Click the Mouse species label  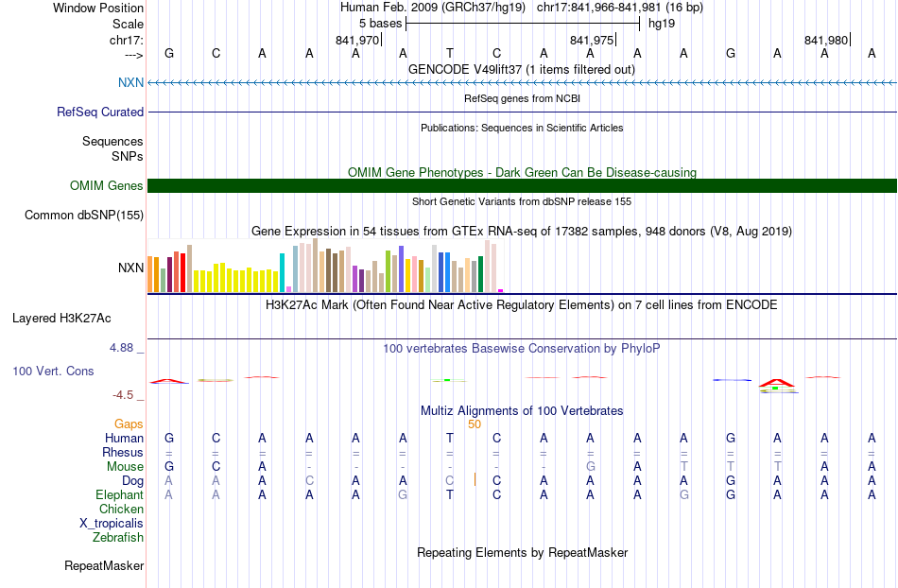pos(125,467)
